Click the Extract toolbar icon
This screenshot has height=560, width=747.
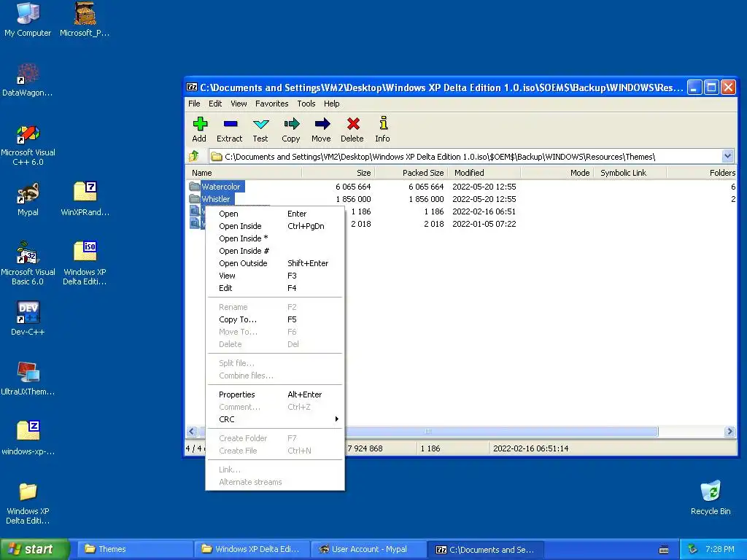[230, 124]
